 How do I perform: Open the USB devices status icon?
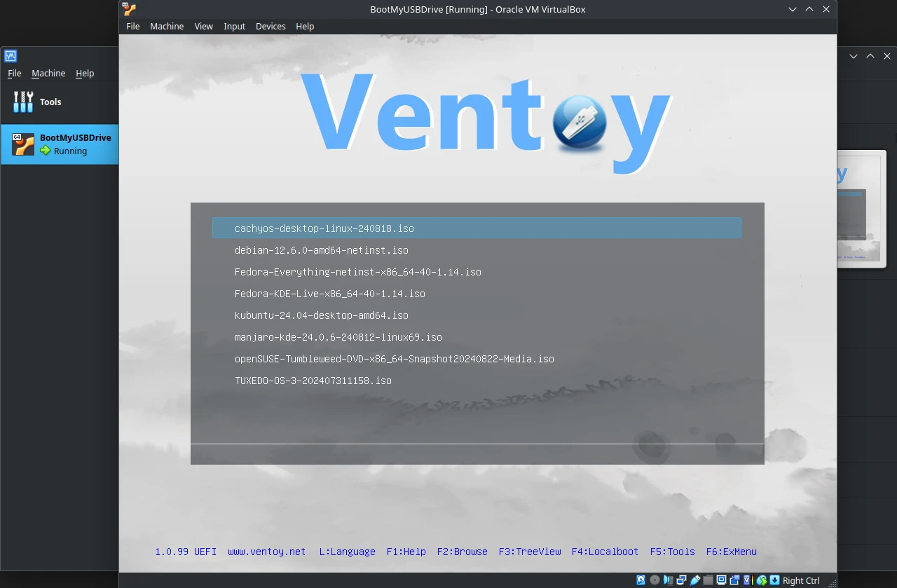click(x=695, y=580)
